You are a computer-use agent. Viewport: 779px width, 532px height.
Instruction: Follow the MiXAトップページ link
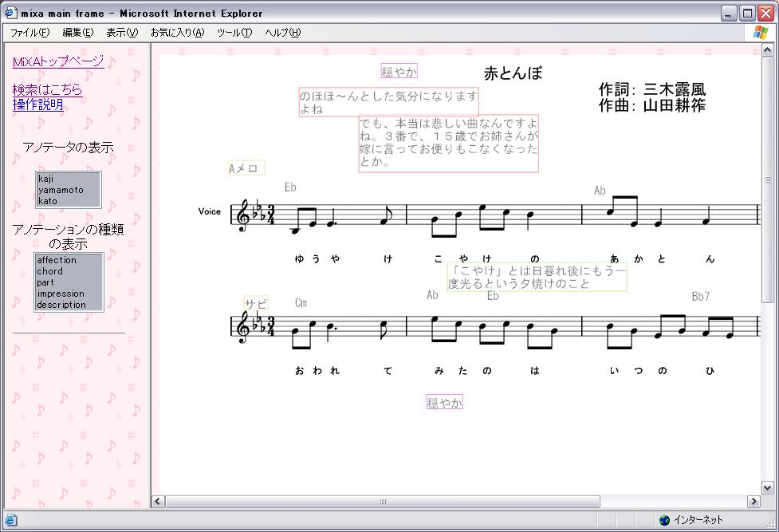coord(58,61)
